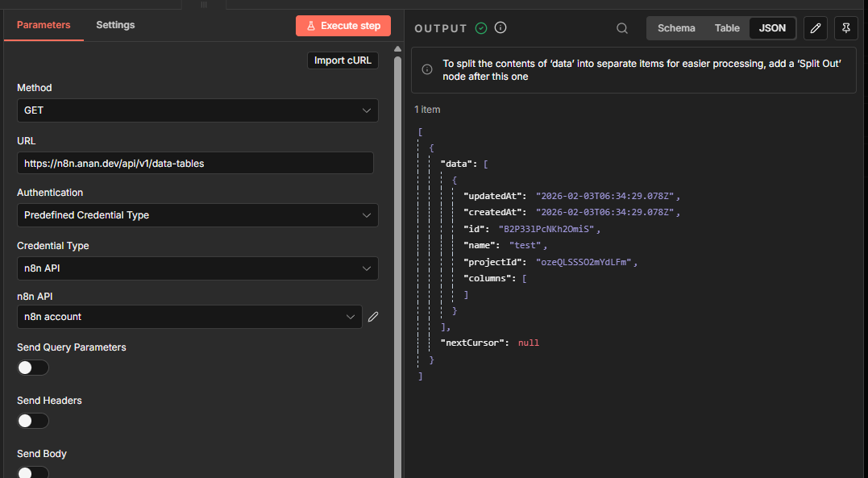
Task: Click the drag handle at panel top
Action: point(204,4)
